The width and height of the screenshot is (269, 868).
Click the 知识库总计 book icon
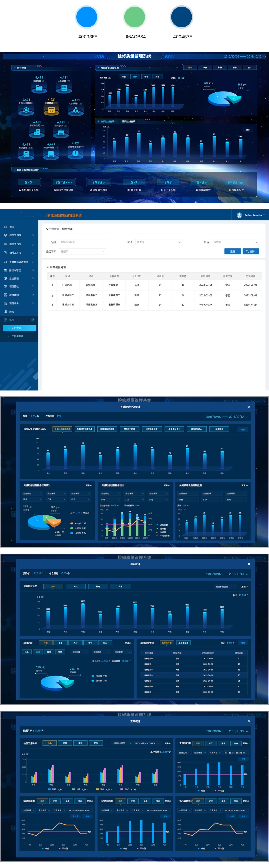51,154
